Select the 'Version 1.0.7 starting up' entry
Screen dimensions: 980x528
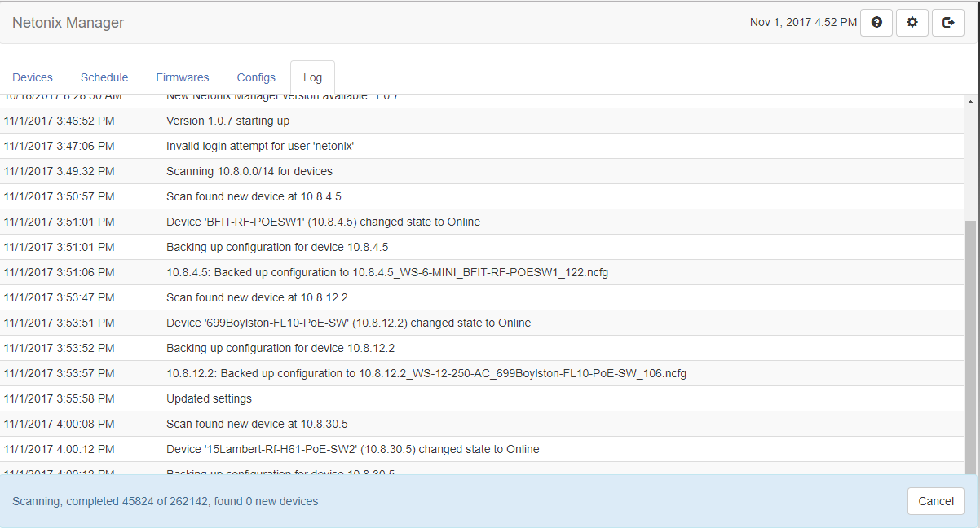(227, 121)
